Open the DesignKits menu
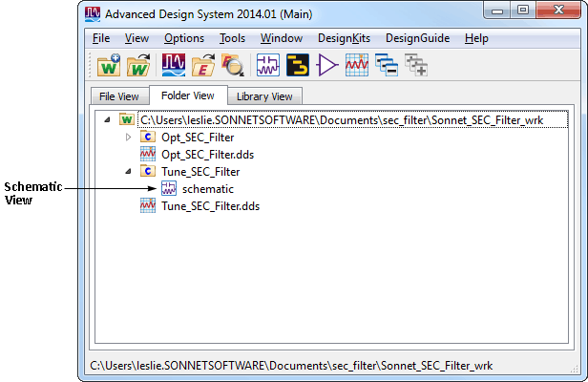Screen dimensions: 588x382 point(344,38)
